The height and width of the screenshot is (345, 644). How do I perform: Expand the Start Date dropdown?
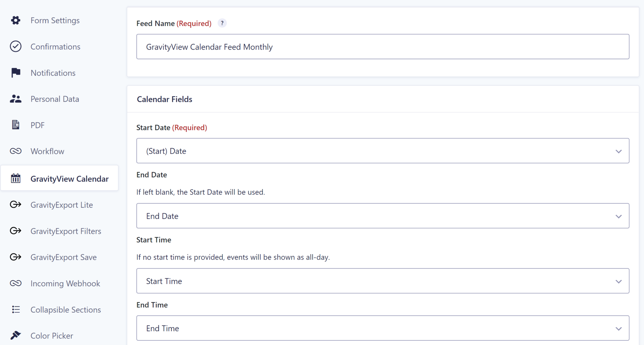click(x=383, y=151)
